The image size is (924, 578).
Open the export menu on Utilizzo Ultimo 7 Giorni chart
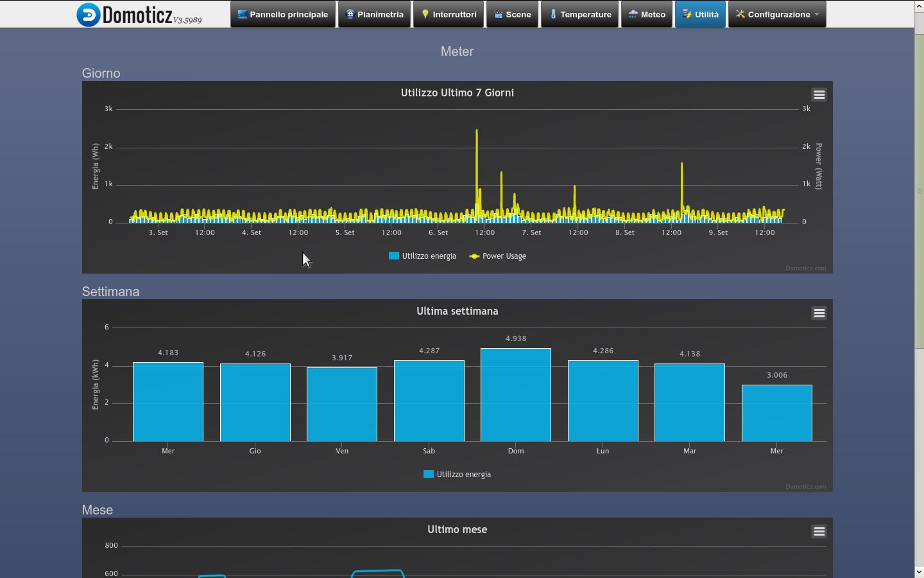coord(819,94)
